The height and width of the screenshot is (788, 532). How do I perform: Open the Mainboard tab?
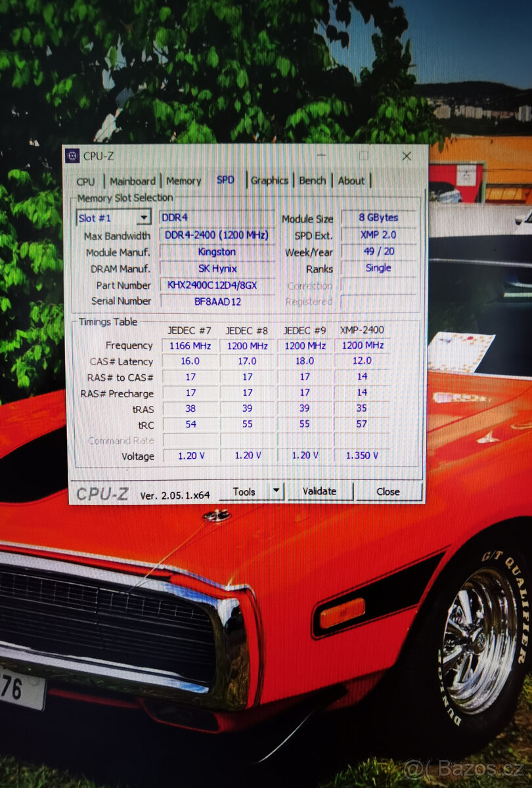pyautogui.click(x=133, y=181)
